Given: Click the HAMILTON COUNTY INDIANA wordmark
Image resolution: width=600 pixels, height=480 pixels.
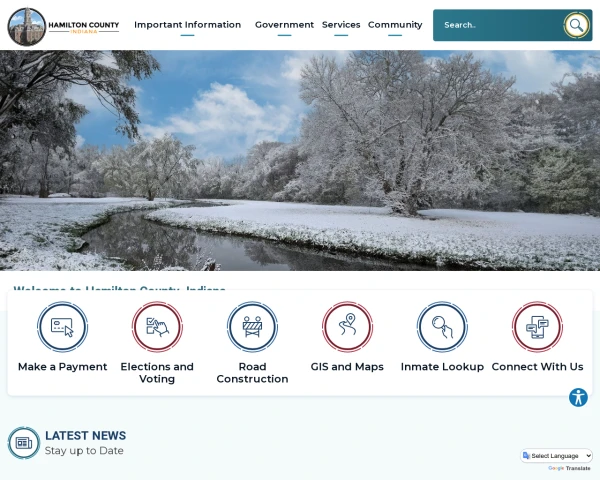Looking at the screenshot, I should coord(83,27).
